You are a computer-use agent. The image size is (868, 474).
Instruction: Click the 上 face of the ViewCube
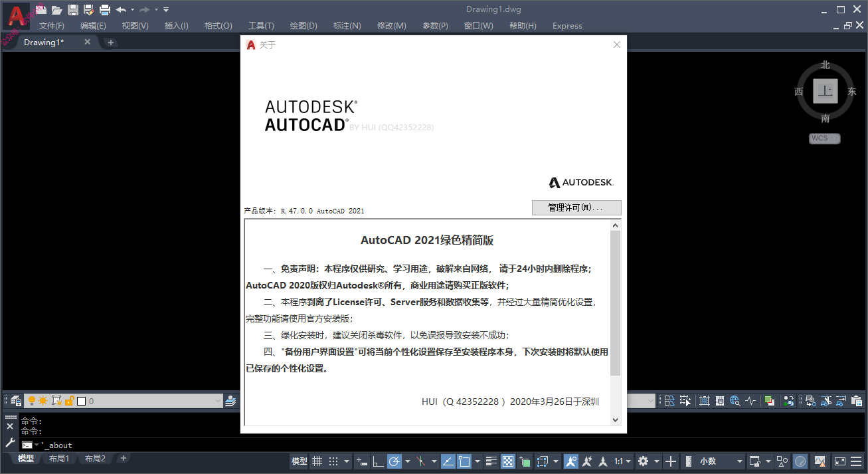point(825,91)
